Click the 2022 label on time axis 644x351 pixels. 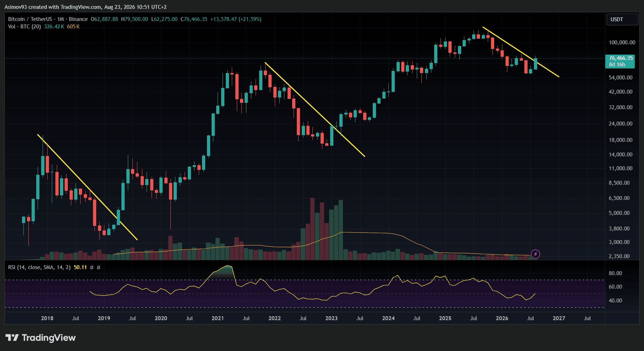[x=274, y=318]
